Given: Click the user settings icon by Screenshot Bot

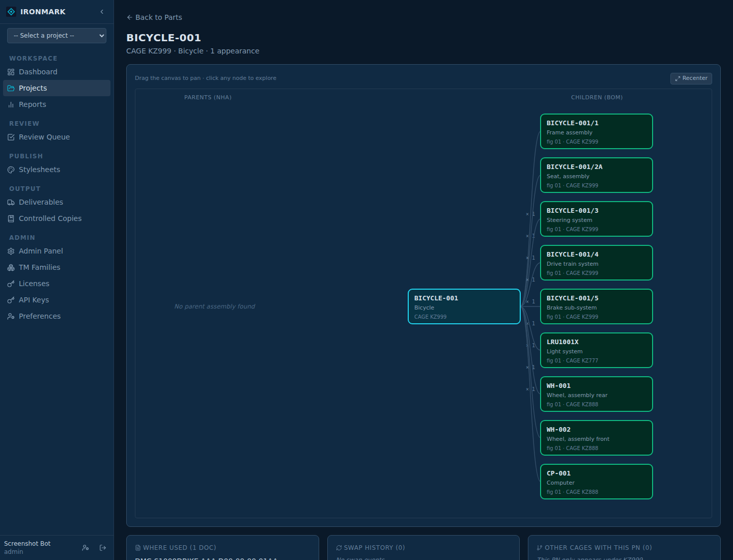Looking at the screenshot, I should [x=86, y=548].
